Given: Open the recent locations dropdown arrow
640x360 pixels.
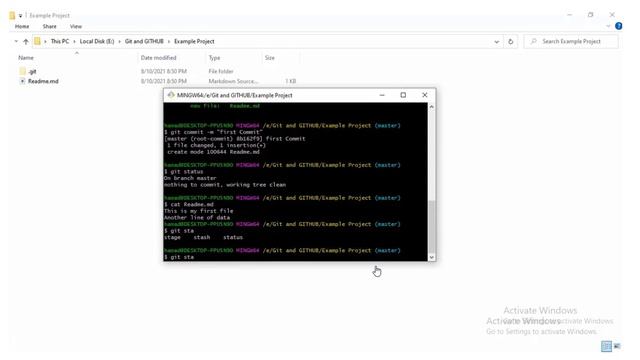Looking at the screenshot, I should (x=16, y=42).
